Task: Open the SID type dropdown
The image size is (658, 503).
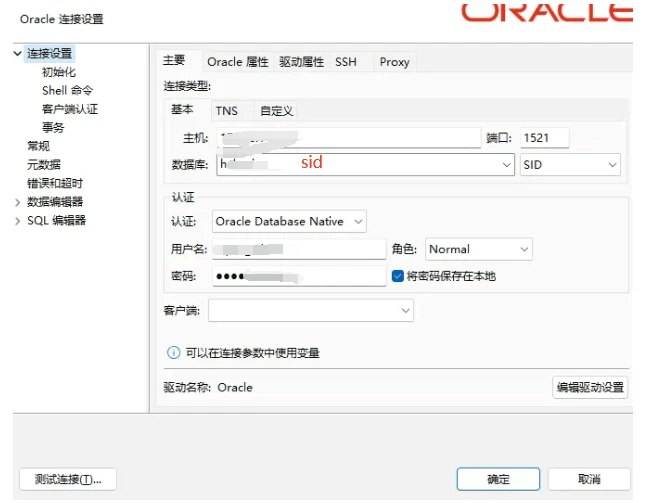Action: pos(570,165)
